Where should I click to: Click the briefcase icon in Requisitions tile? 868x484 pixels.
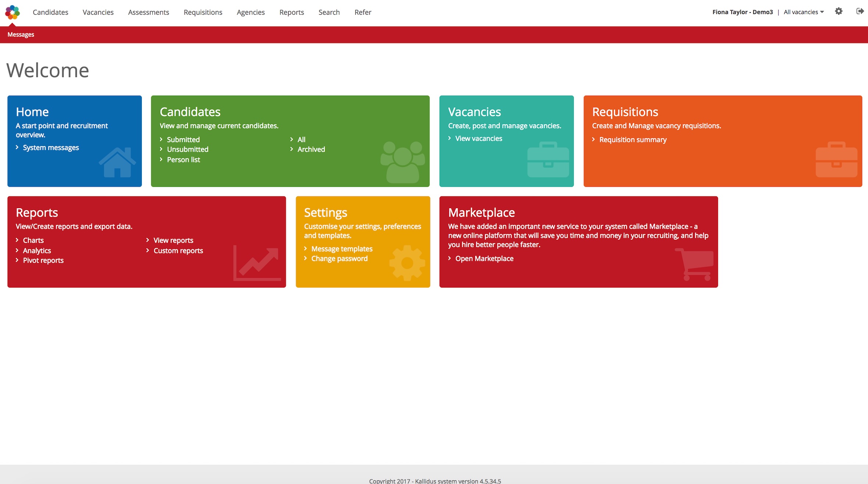(x=836, y=160)
